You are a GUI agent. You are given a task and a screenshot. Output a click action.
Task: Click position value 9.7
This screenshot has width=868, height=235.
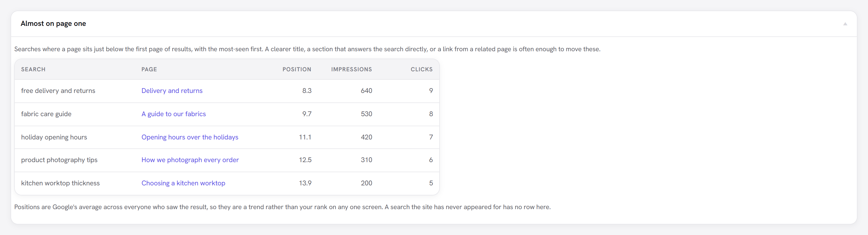pyautogui.click(x=307, y=114)
